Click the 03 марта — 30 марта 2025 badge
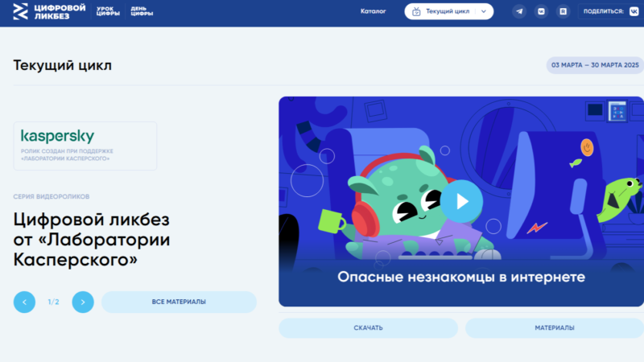 595,65
